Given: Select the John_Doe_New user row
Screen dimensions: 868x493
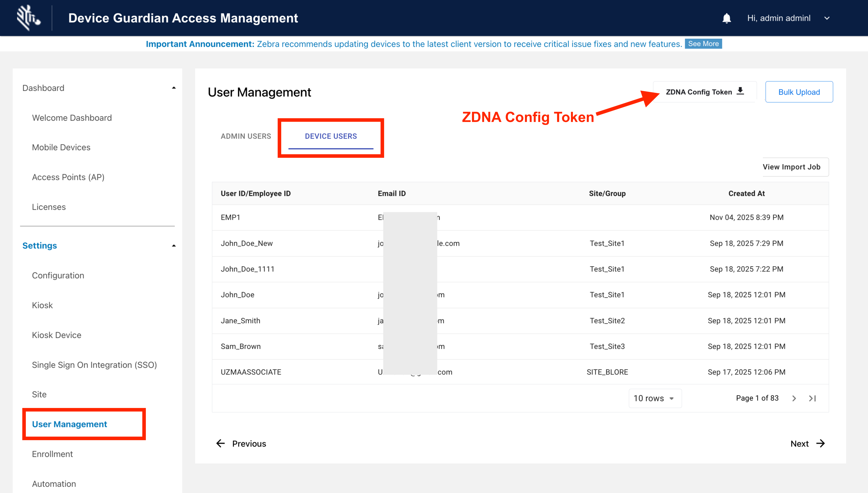Looking at the screenshot, I should [247, 243].
